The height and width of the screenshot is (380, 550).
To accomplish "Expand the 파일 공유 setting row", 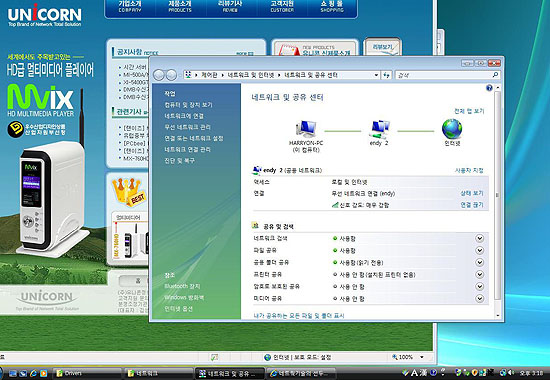I will coord(479,250).
